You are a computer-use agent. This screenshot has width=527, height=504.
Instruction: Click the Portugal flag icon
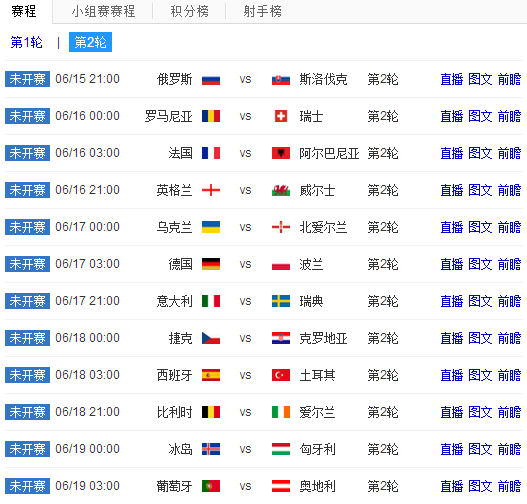coord(211,486)
